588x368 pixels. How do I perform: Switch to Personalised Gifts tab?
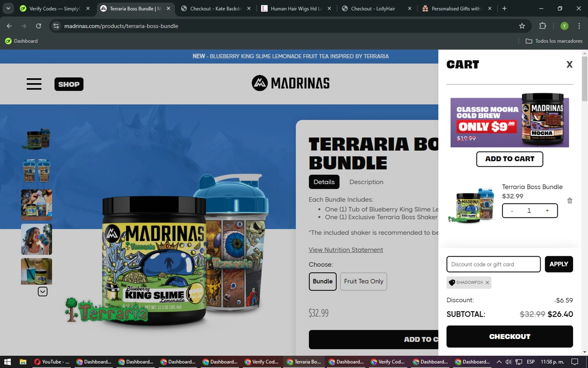tap(457, 8)
